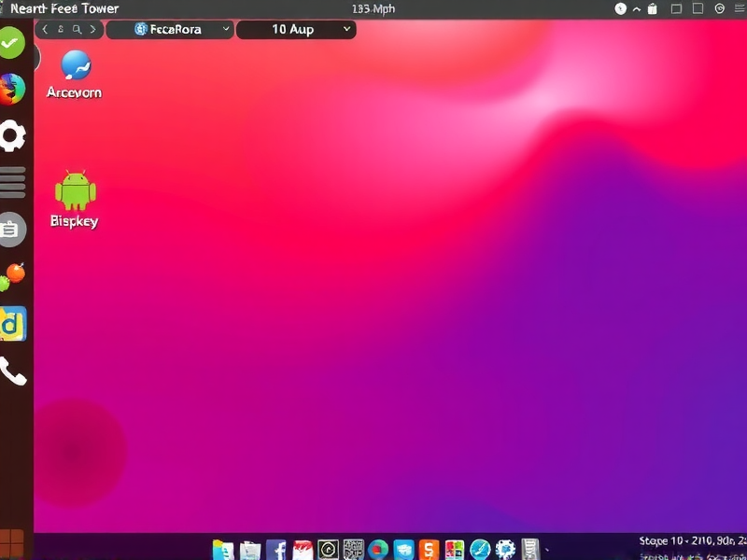The width and height of the screenshot is (747, 560).
Task: Select the fruit icon in the left dock
Action: tap(12, 275)
